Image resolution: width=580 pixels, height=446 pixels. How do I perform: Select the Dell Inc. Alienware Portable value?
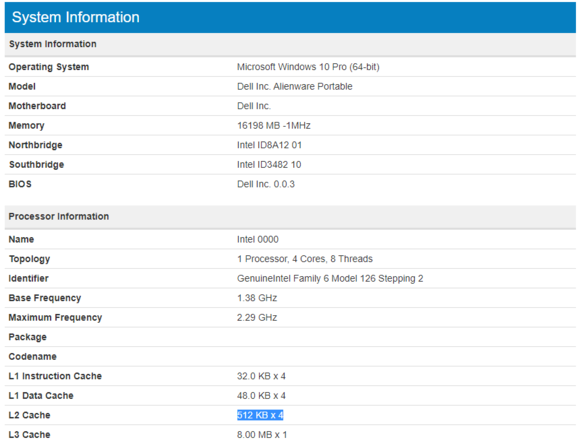point(294,87)
